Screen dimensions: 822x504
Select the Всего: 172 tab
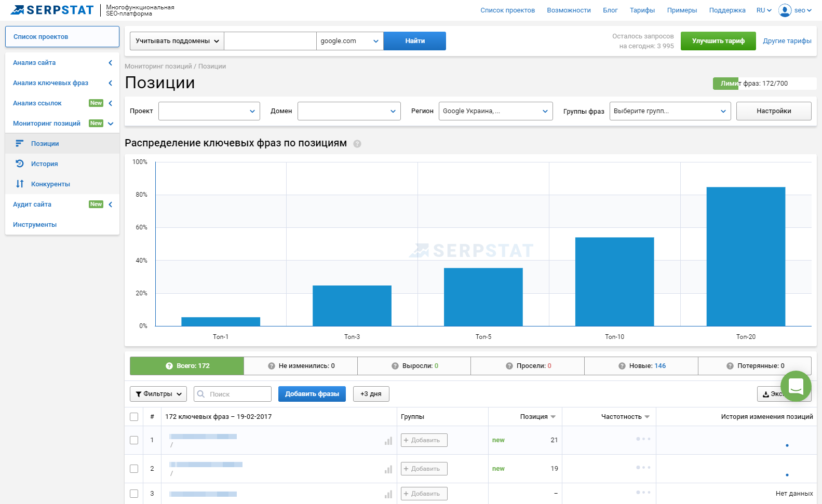coord(187,366)
